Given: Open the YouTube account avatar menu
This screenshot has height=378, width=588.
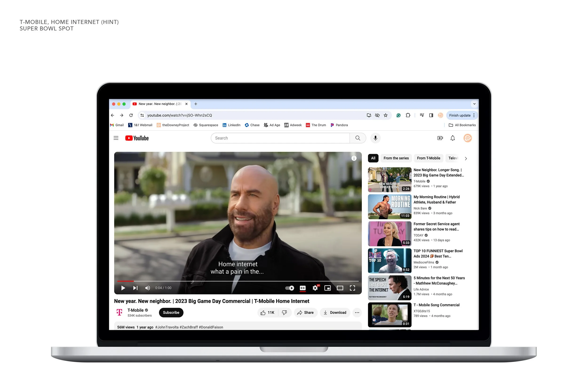Looking at the screenshot, I should pyautogui.click(x=468, y=138).
